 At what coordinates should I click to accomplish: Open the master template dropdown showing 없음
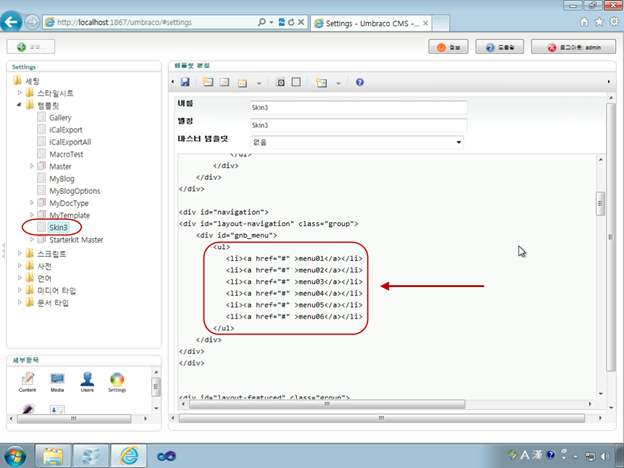(x=357, y=142)
